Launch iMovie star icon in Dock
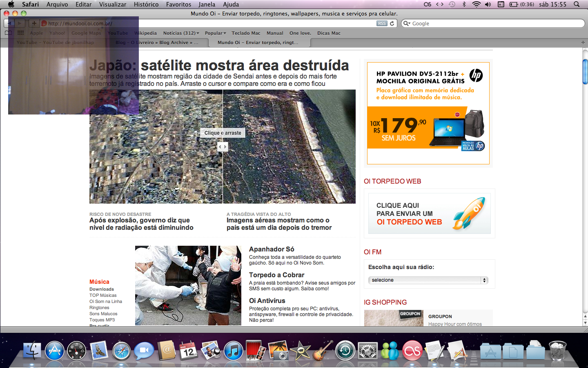This screenshot has height=368, width=588. pos(300,351)
